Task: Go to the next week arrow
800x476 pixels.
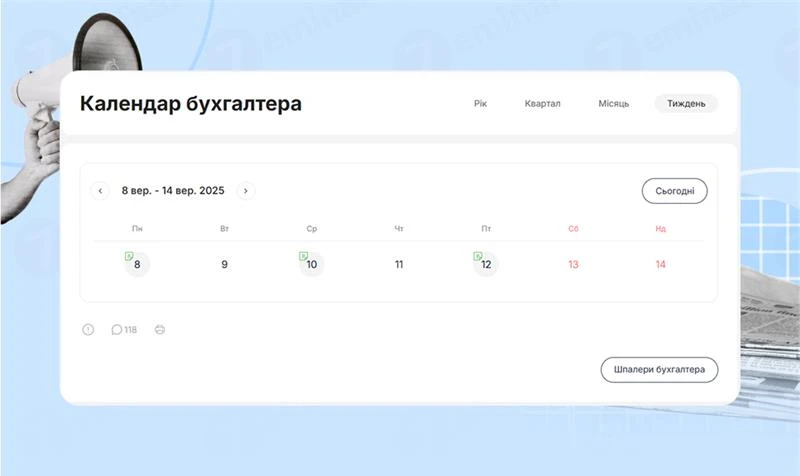Action: 245,191
